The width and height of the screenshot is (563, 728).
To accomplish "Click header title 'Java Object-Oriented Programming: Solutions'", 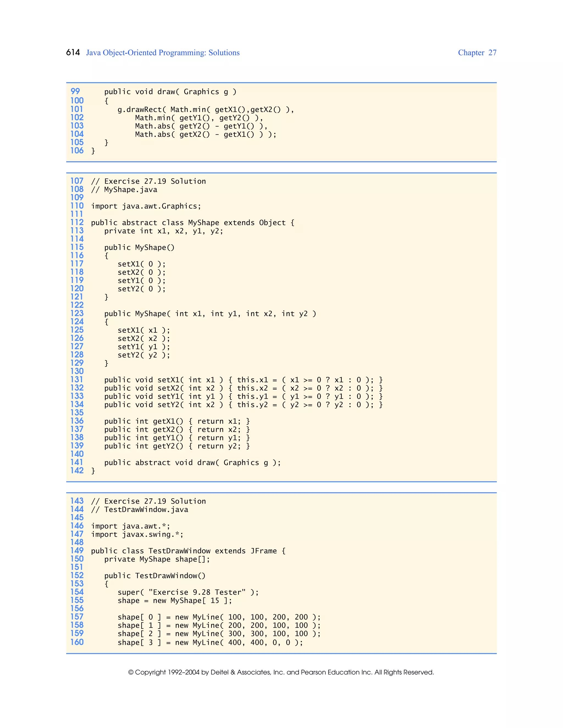I will pyautogui.click(x=163, y=53).
